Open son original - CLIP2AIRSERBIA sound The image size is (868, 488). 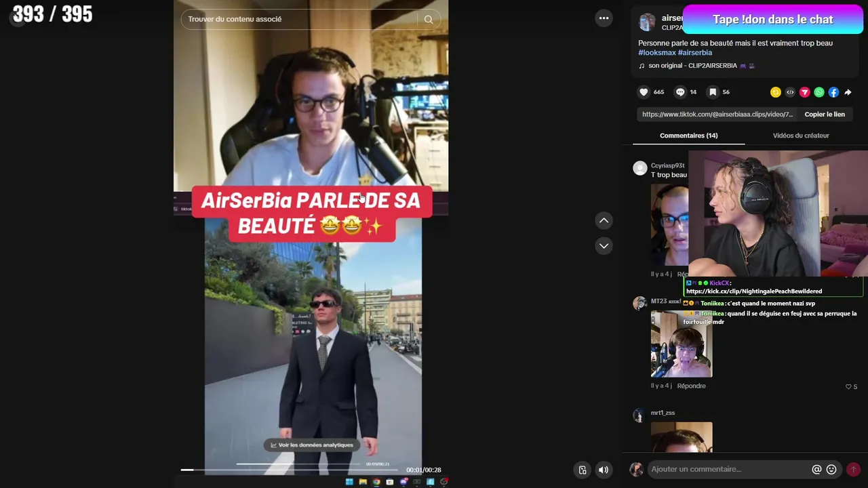[x=696, y=66]
